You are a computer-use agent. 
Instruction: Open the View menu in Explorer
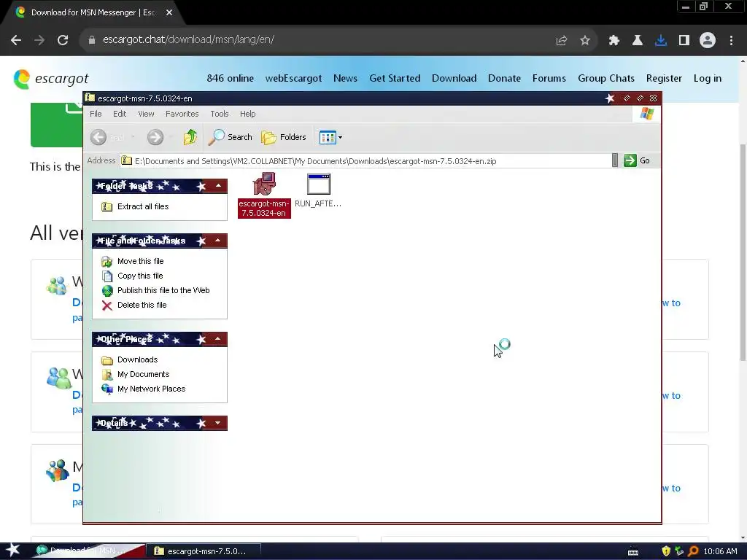146,114
